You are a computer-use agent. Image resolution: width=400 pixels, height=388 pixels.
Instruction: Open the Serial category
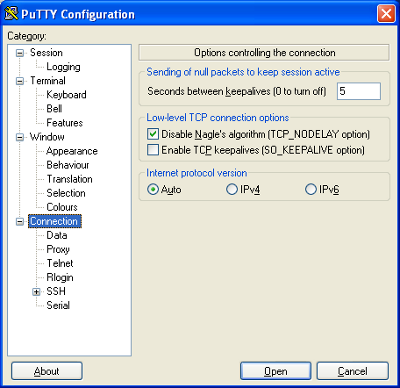click(x=58, y=306)
